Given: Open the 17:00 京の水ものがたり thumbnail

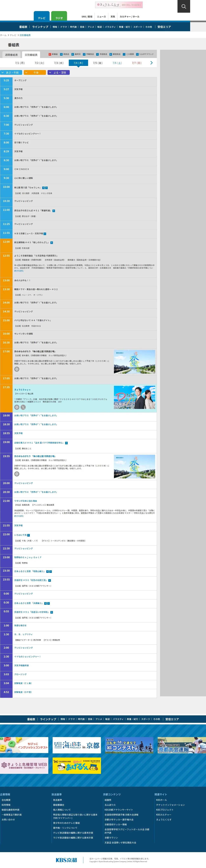Looking at the screenshot, I should 134,362.
